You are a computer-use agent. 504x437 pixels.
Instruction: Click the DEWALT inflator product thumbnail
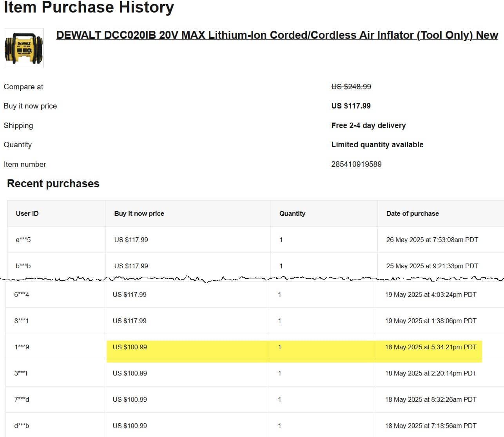[24, 48]
